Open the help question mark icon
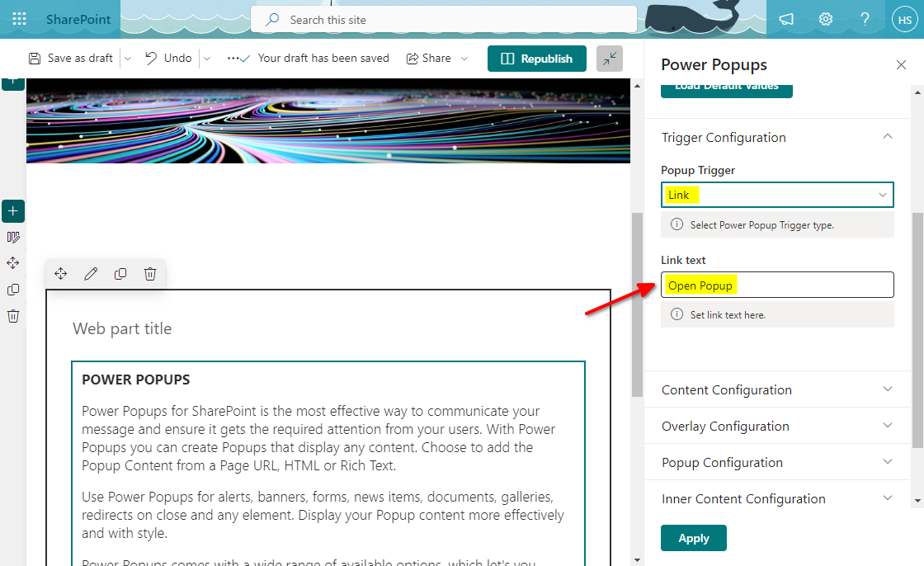This screenshot has width=924, height=566. (x=865, y=20)
